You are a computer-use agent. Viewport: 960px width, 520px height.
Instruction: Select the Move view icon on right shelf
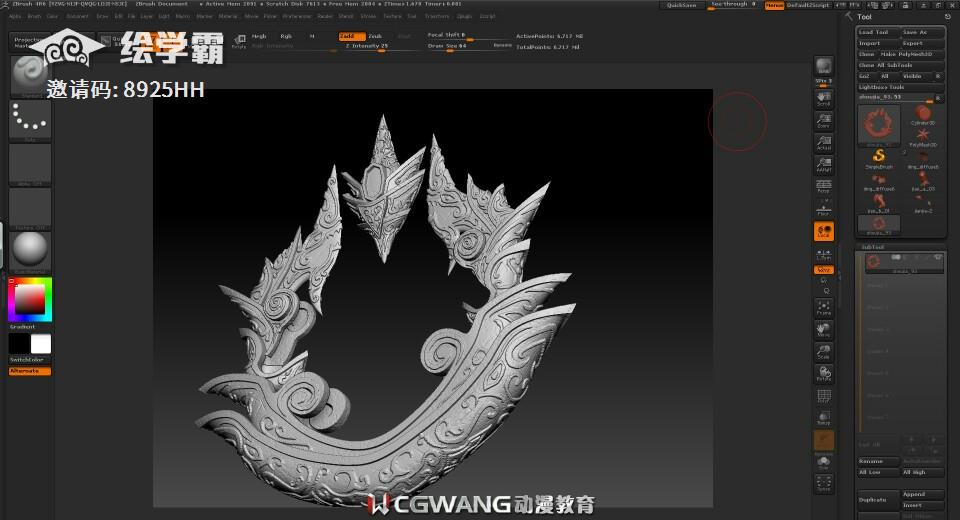pyautogui.click(x=823, y=330)
